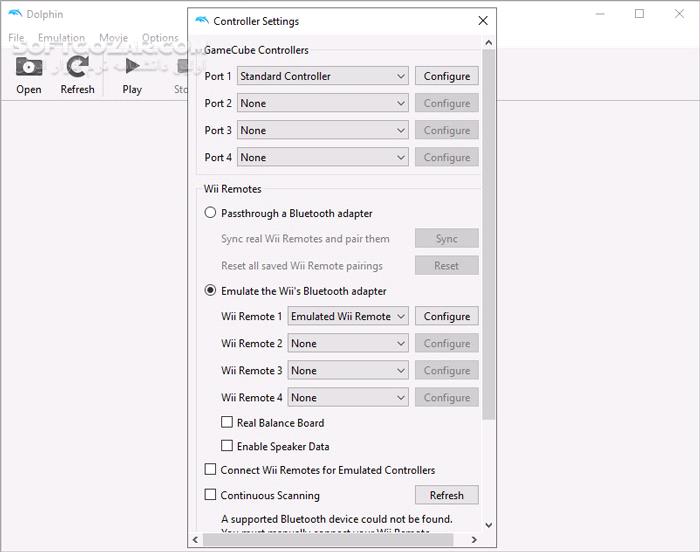Select Emulate the Wii's Bluetooth adapter option
Image resolution: width=700 pixels, height=552 pixels.
(x=210, y=290)
